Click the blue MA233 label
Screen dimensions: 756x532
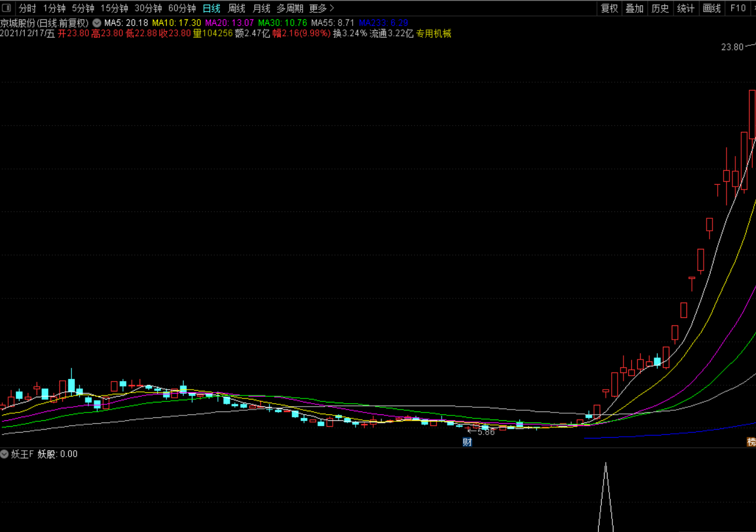[383, 22]
